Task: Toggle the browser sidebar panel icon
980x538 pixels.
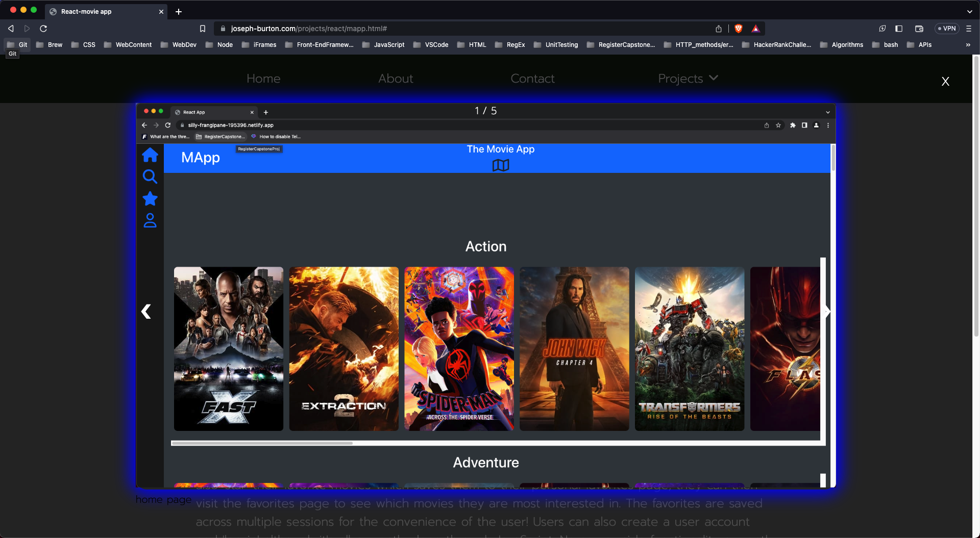Action: click(899, 29)
